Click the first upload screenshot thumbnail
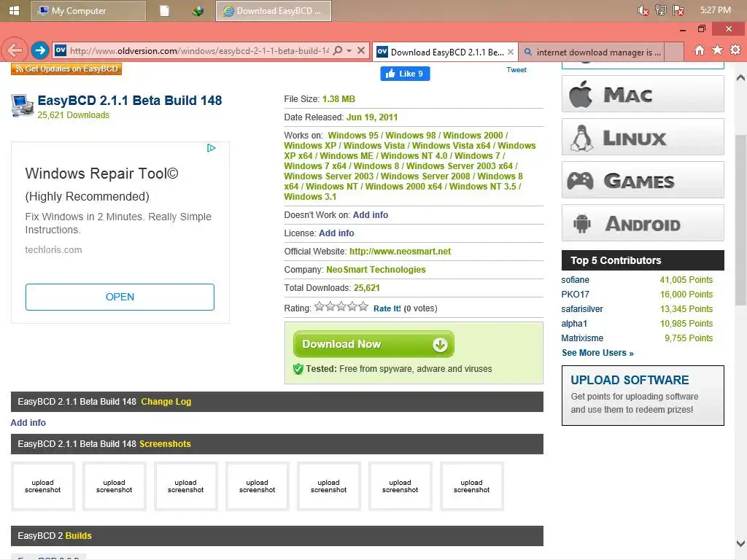This screenshot has height=560, width=747. point(43,486)
